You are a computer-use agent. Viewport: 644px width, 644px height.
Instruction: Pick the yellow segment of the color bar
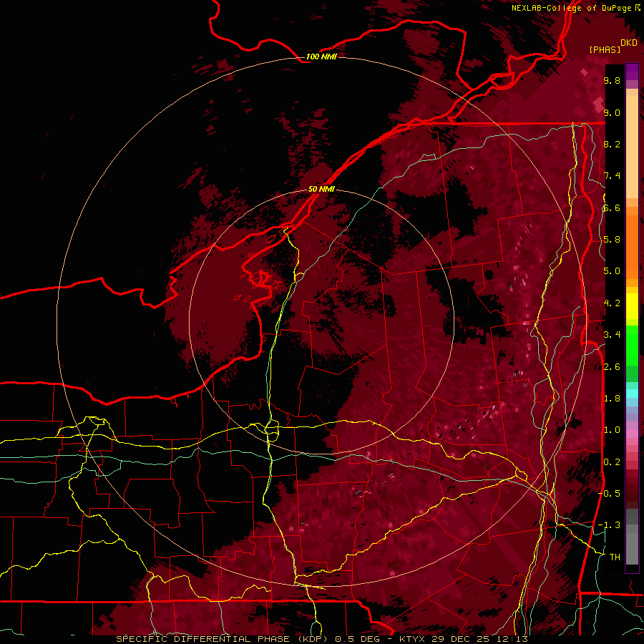point(632,306)
